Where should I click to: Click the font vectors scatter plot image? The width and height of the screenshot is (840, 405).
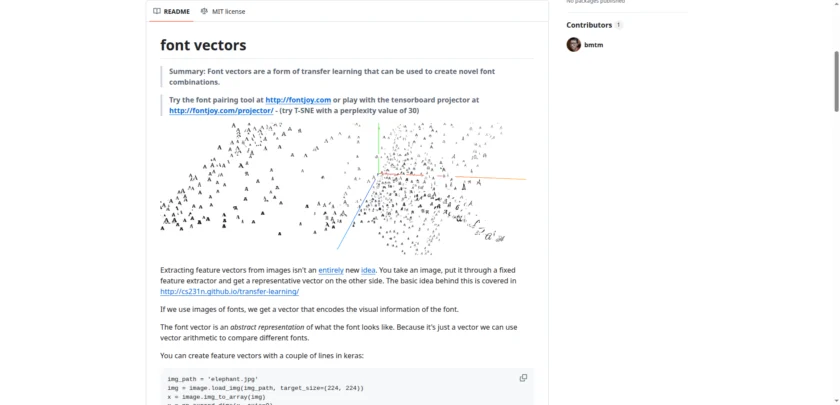coord(343,188)
